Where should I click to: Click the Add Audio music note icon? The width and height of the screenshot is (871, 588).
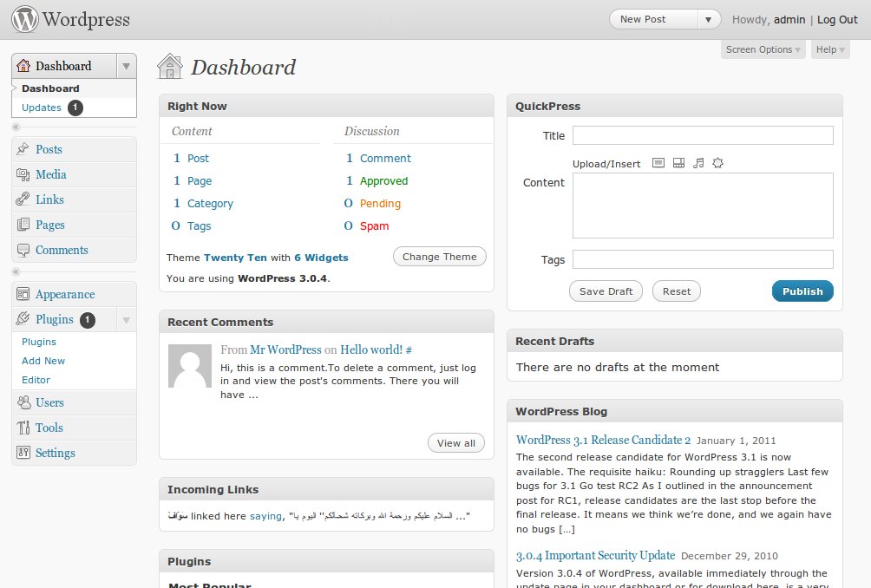[698, 163]
